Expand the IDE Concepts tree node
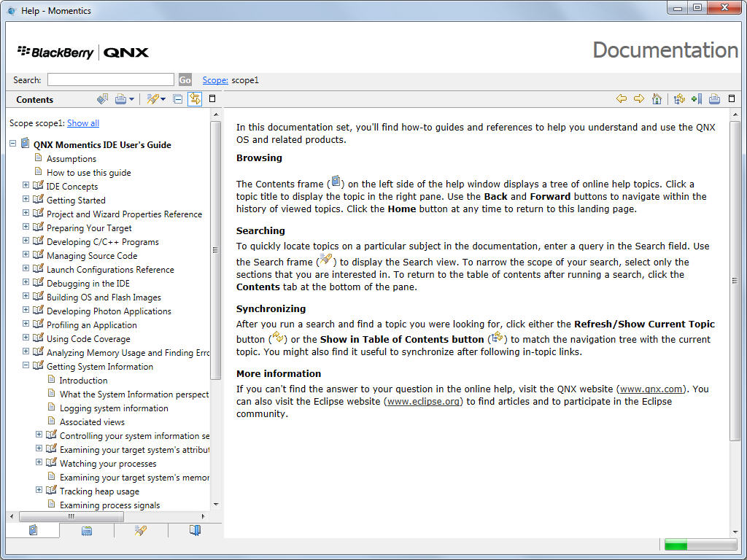This screenshot has width=747, height=560. 26,186
